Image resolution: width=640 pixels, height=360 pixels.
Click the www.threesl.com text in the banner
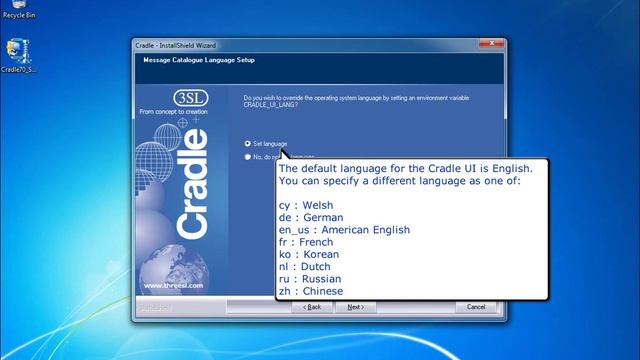(x=173, y=286)
